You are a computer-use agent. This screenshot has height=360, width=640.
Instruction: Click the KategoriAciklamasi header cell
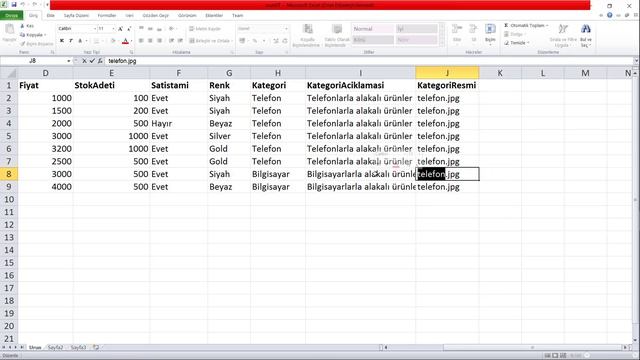pyautogui.click(x=360, y=85)
